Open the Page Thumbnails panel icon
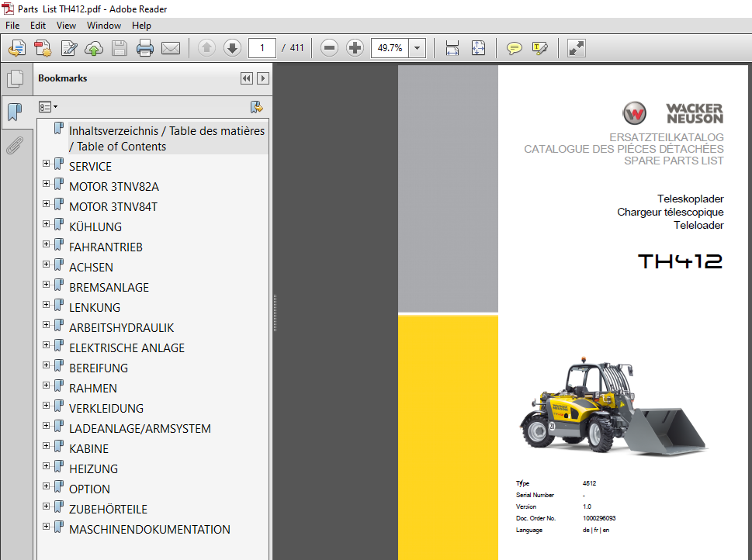This screenshot has height=560, width=752. point(16,78)
